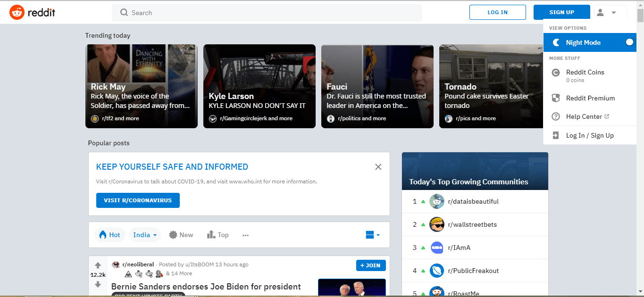Click the r/IAmA community avatar
The height and width of the screenshot is (297, 644).
437,247
